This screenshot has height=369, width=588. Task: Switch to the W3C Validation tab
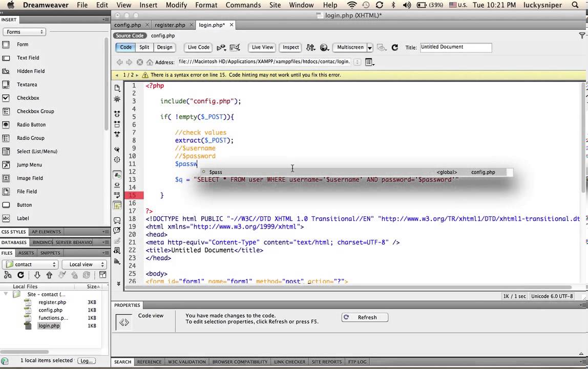pyautogui.click(x=187, y=362)
